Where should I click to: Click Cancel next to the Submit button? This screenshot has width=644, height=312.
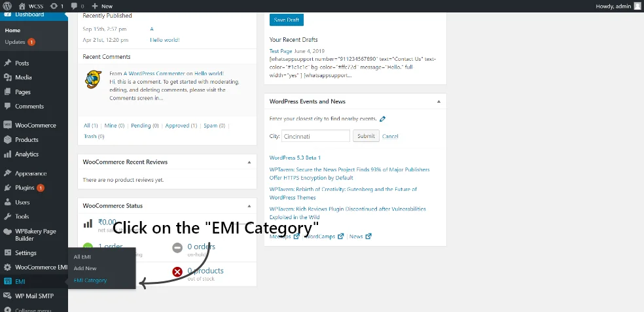(x=390, y=136)
